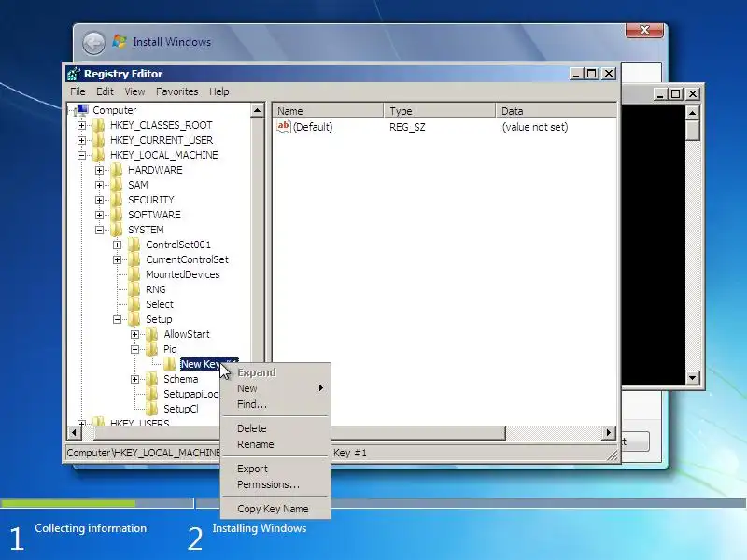
Task: Select the SetupapiLog key label
Action: point(191,394)
